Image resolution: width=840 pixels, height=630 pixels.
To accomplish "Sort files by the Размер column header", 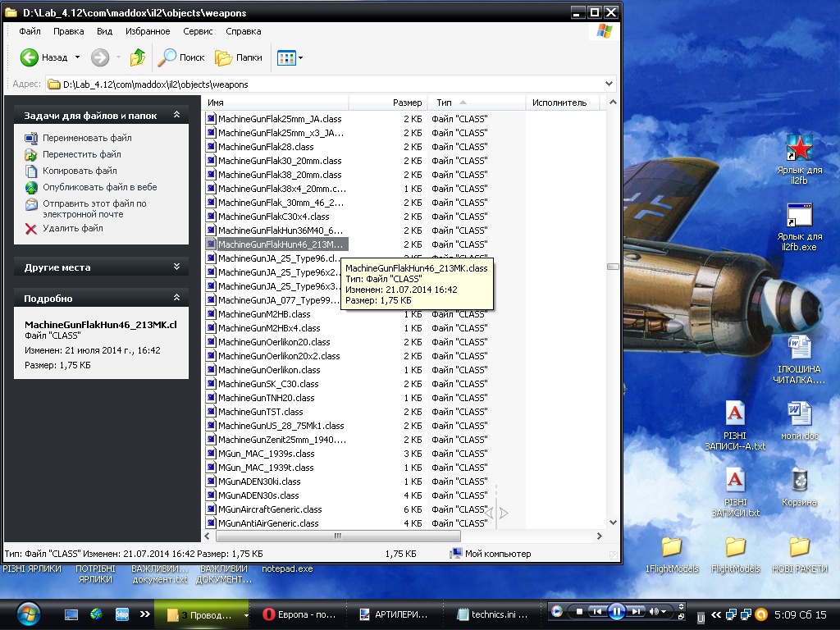I will click(407, 103).
